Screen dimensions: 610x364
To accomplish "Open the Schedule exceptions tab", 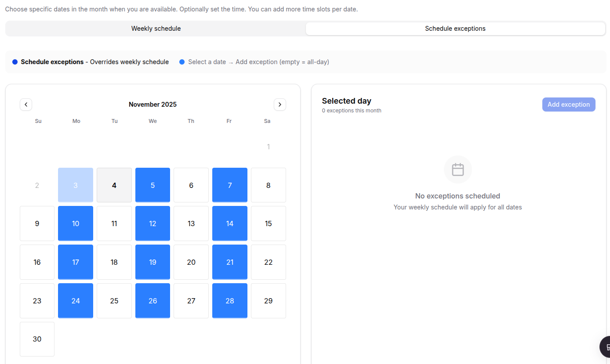I will [x=455, y=28].
